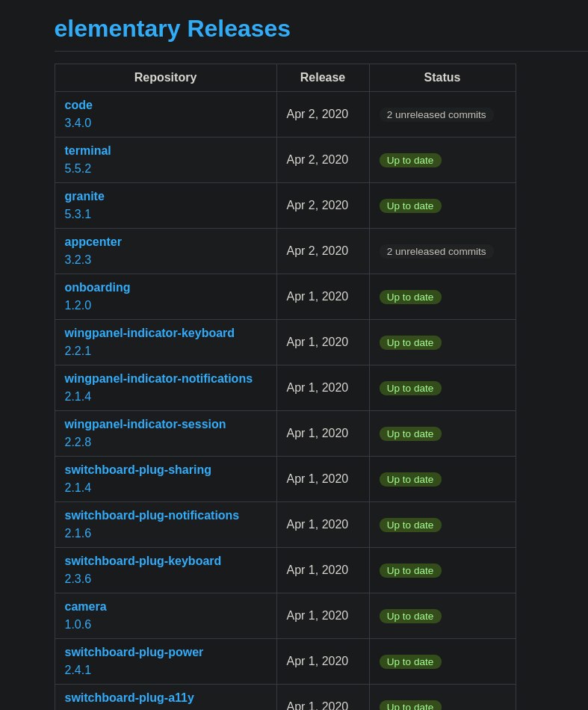Image resolution: width=588 pixels, height=710 pixels.
Task: Click onboarding's Apr 1, 2020 release date
Action: 318,297
